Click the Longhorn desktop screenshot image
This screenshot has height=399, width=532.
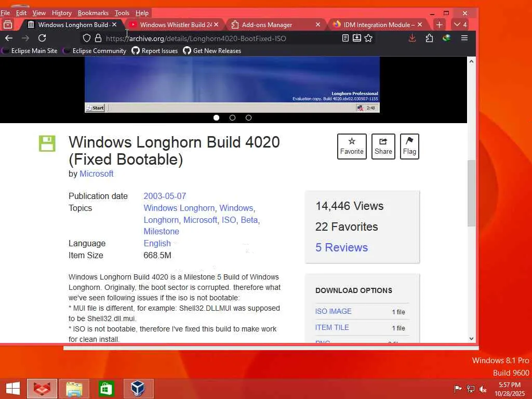point(232,85)
